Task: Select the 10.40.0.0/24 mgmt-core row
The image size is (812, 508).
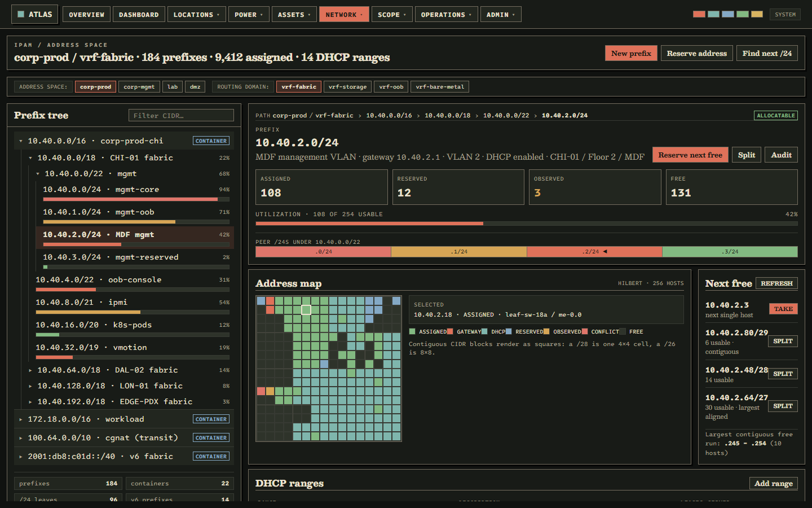Action: [x=135, y=192]
